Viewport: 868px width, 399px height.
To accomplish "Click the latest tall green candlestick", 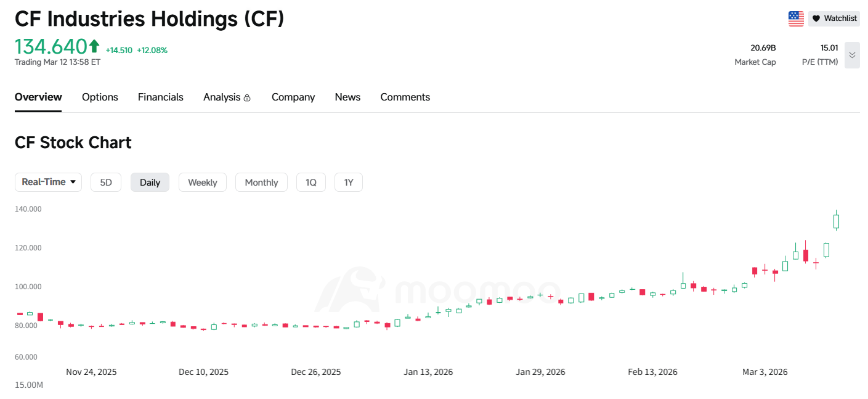I will 836,221.
